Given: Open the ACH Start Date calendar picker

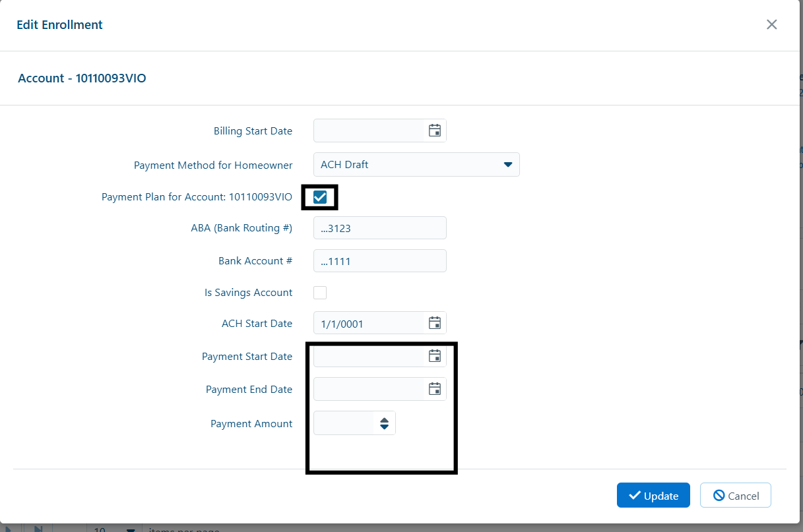Looking at the screenshot, I should [435, 322].
